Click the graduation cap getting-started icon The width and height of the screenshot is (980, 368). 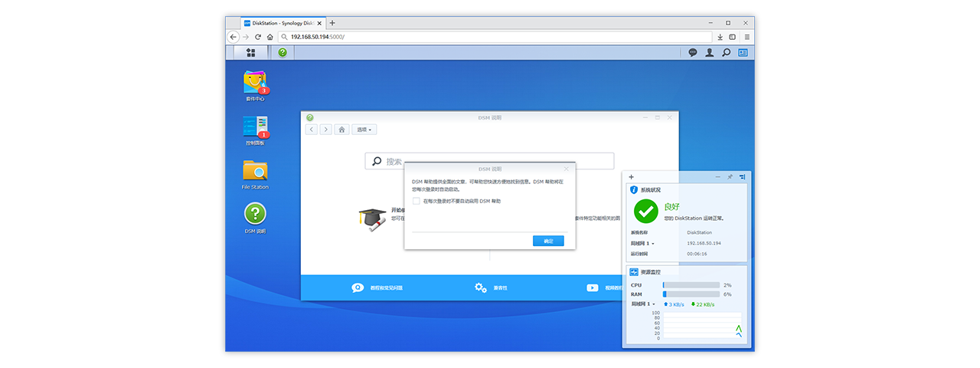click(x=371, y=219)
